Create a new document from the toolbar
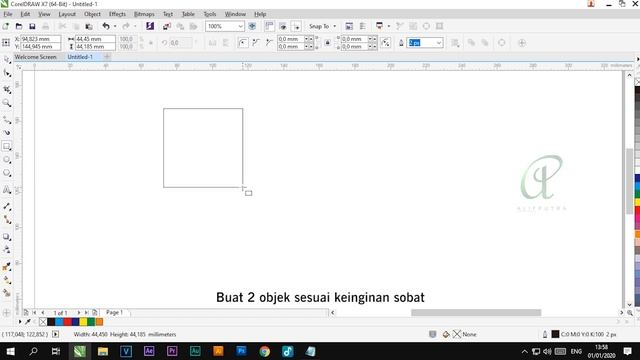 pyautogui.click(x=6, y=26)
